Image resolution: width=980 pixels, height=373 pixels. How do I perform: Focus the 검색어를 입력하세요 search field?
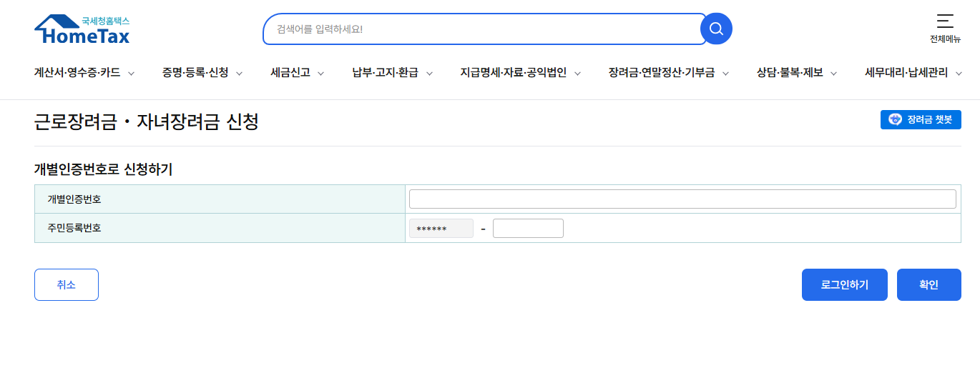485,29
